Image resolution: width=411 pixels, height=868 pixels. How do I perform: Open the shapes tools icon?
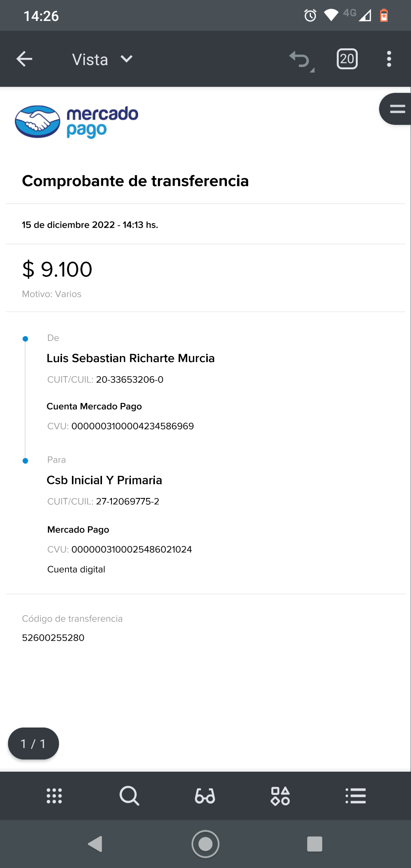click(280, 796)
